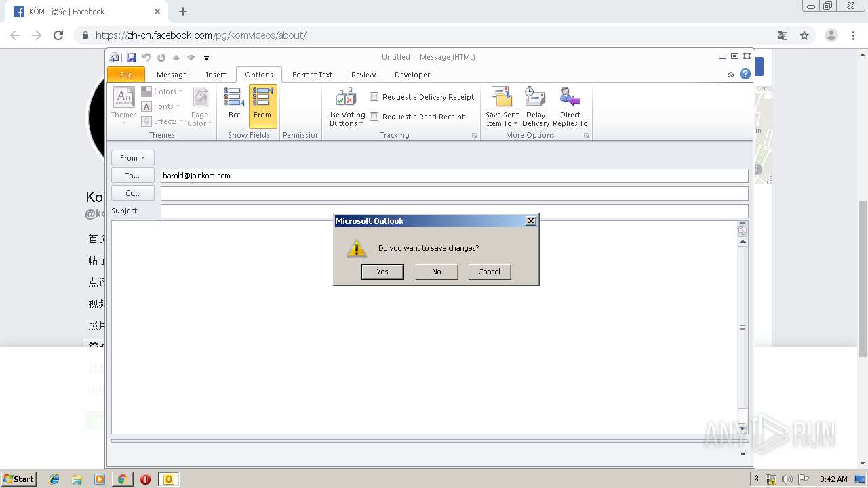Toggle the From field button
868x488 pixels.
point(262,106)
